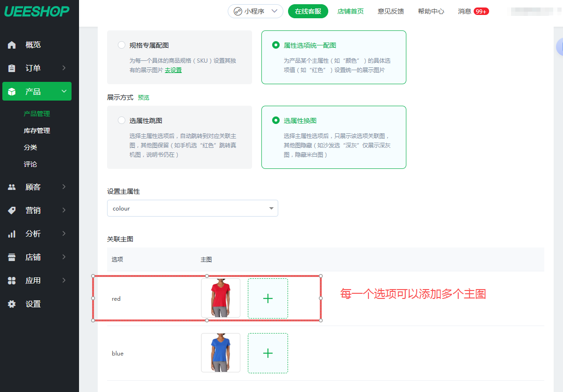Click the bar chart icon beside 分析

(x=12, y=234)
